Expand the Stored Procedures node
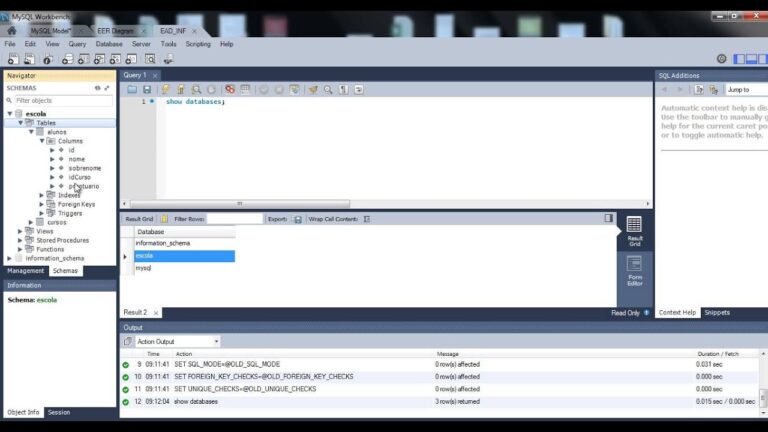This screenshot has width=768, height=432. tap(21, 240)
